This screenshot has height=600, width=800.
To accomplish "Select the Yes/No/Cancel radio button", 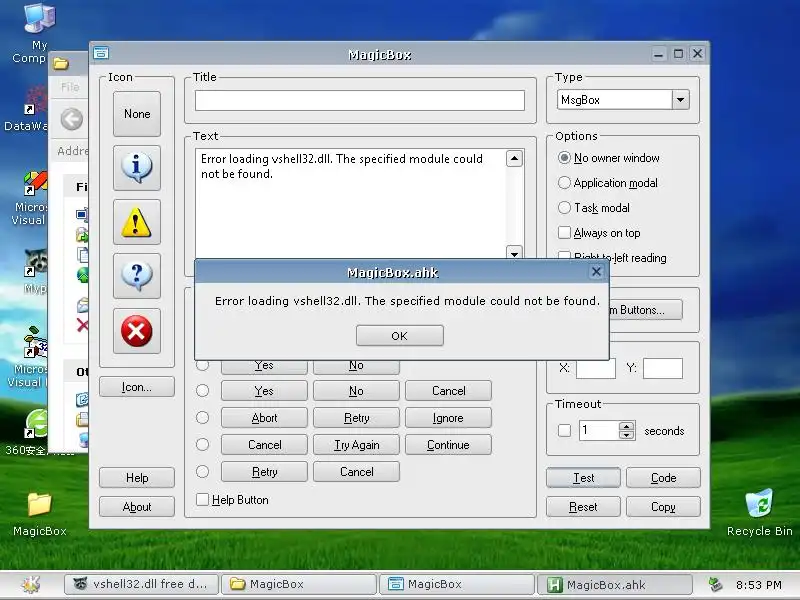I will pyautogui.click(x=203, y=390).
